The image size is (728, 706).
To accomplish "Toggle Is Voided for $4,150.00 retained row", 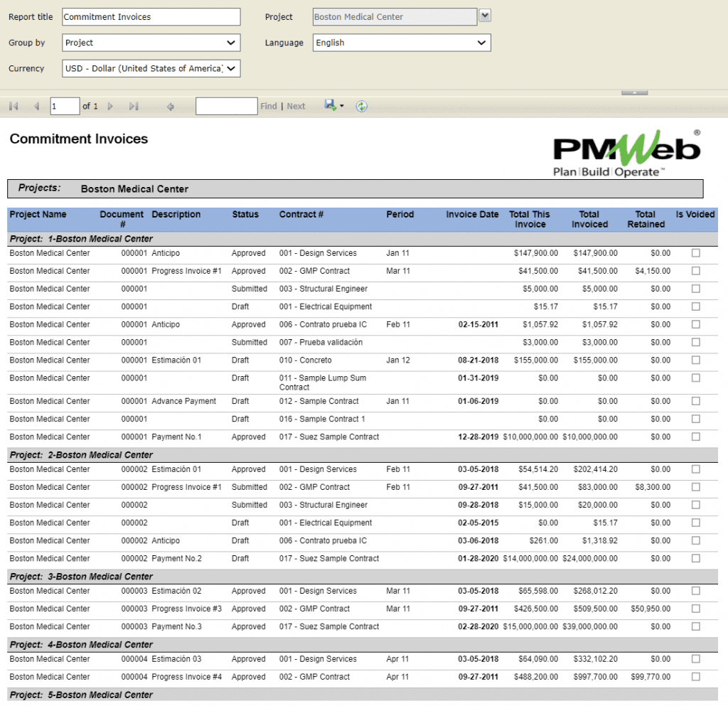I will tap(695, 271).
